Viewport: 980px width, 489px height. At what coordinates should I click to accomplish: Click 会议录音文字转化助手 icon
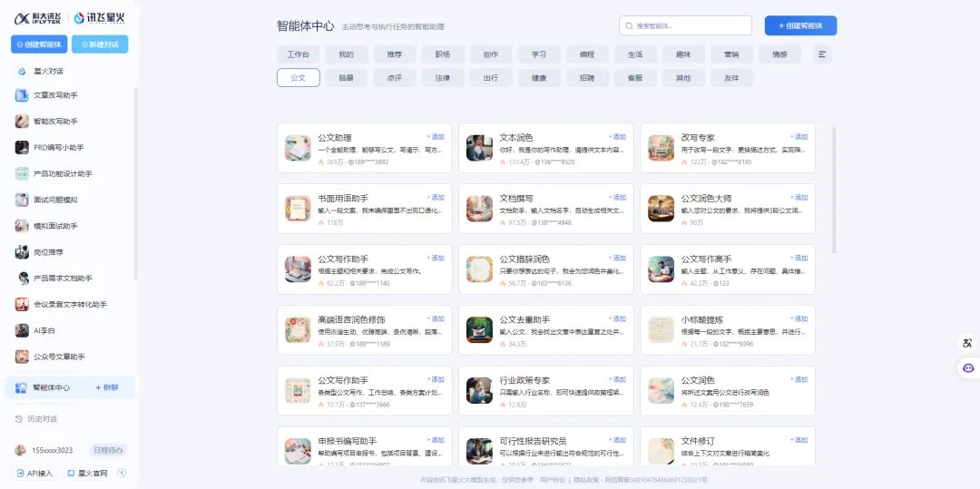tap(22, 304)
